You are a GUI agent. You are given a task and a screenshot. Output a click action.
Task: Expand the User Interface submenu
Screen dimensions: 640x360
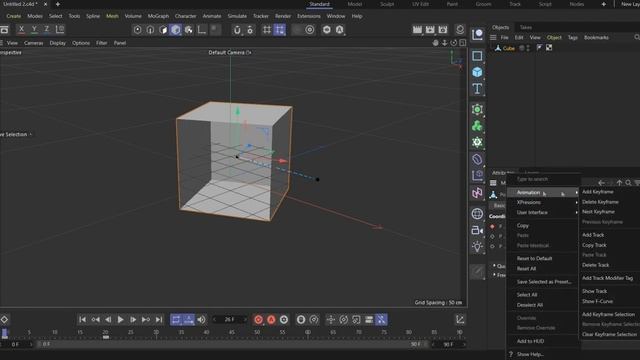[543, 212]
